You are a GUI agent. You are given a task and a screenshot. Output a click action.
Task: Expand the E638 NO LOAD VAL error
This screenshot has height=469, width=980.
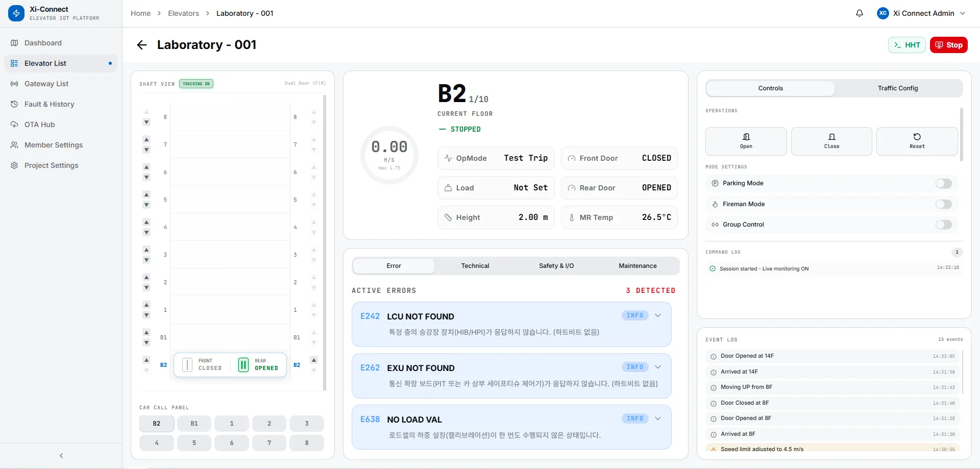coord(658,418)
